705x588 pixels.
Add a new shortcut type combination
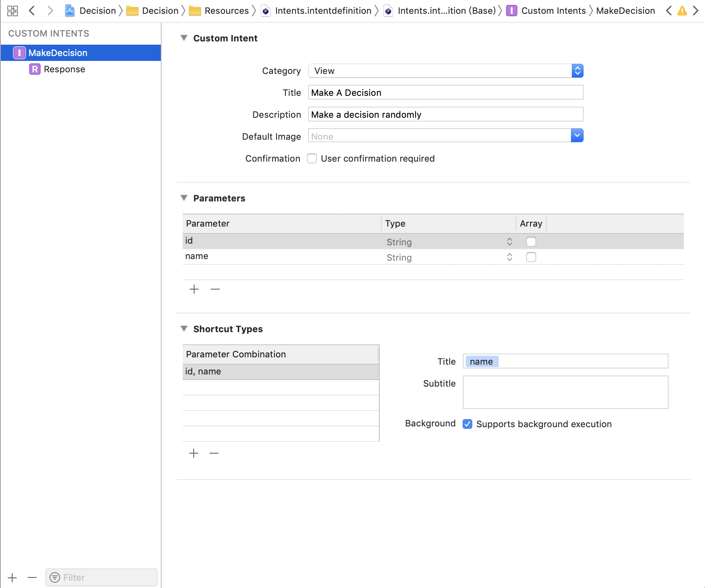[194, 453]
